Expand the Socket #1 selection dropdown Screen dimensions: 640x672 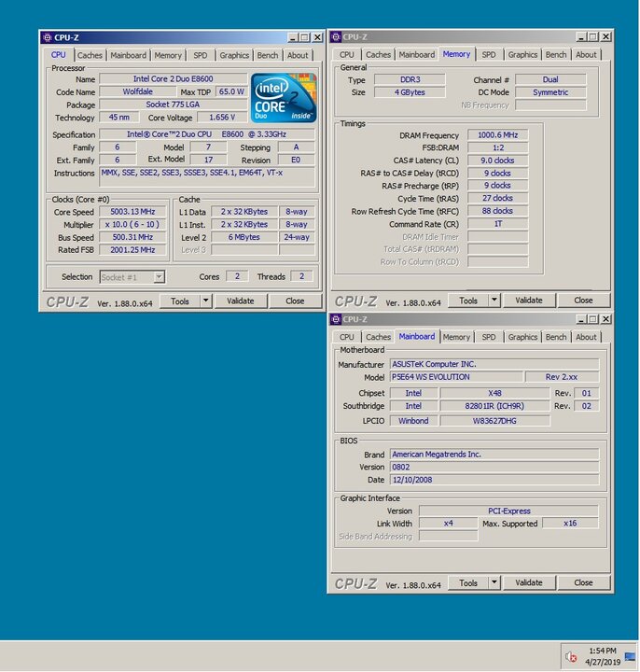point(159,277)
